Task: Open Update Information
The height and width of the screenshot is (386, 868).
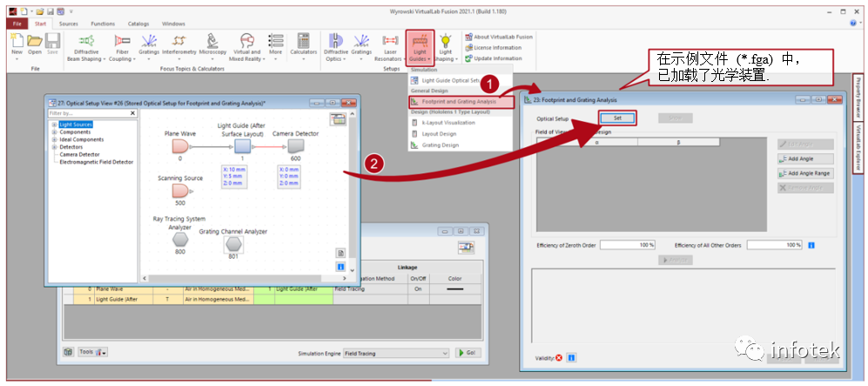Action: pos(494,58)
